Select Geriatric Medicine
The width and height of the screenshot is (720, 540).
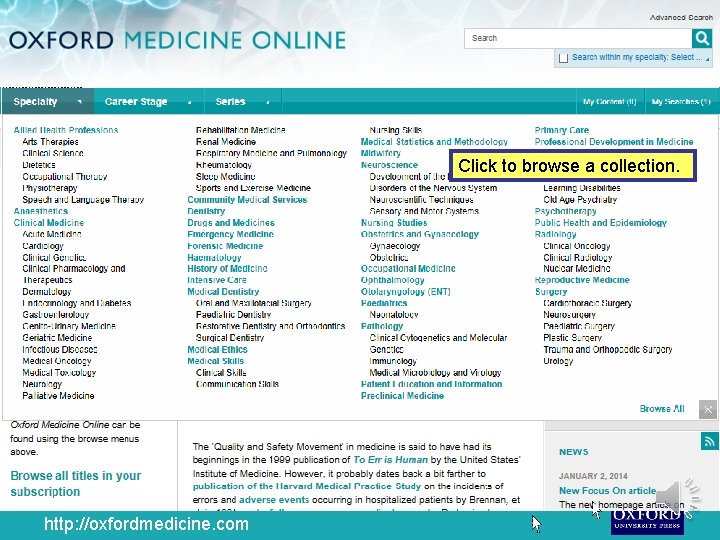tap(57, 338)
